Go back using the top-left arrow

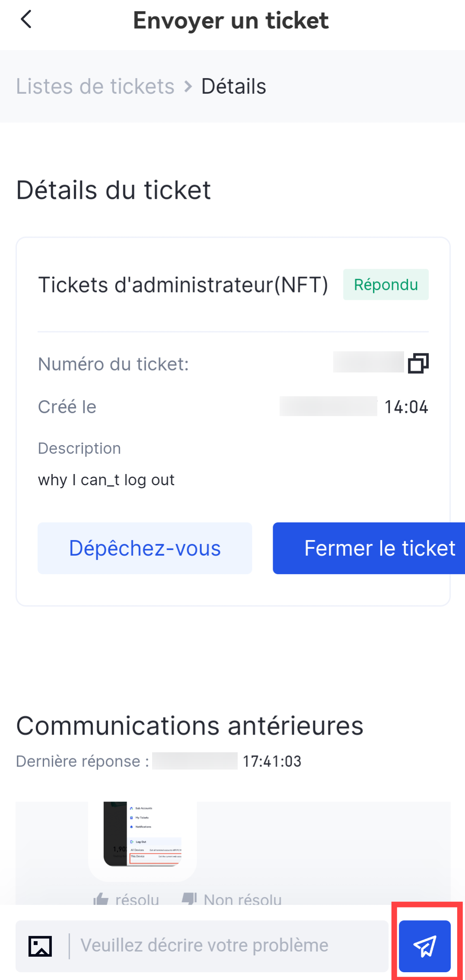tap(26, 19)
